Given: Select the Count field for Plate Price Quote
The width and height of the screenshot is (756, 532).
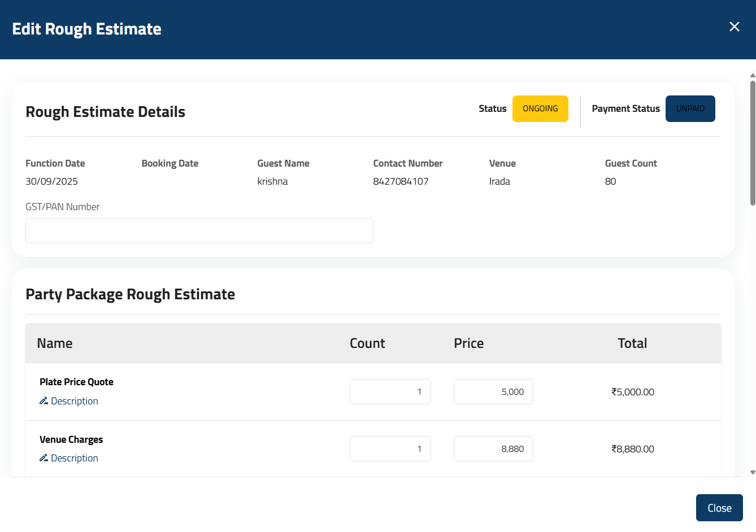Looking at the screenshot, I should coord(390,391).
